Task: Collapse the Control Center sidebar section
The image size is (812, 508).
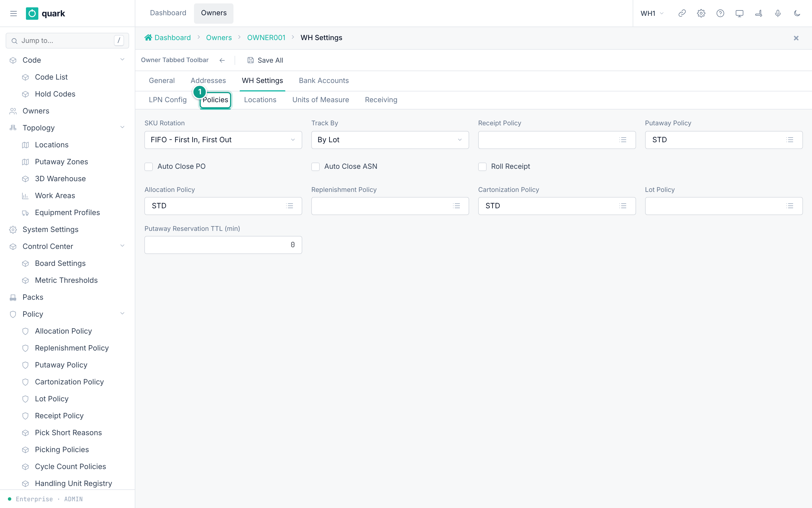Action: (x=122, y=246)
